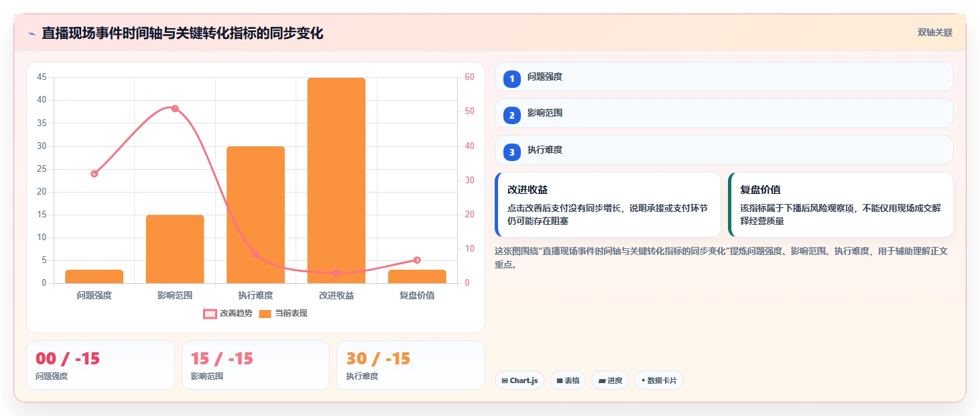Image resolution: width=980 pixels, height=416 pixels.
Task: Click the right axis value 60
Action: [x=469, y=77]
